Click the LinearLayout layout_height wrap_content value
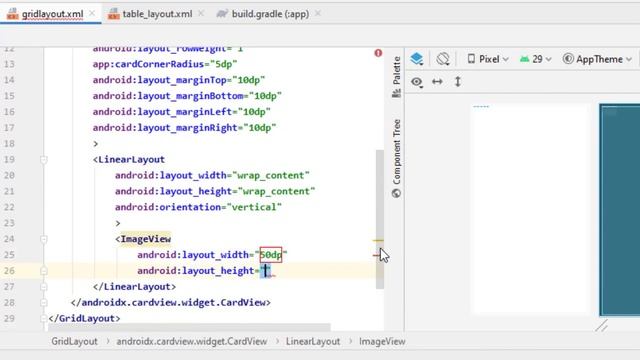640x360 pixels. (276, 191)
